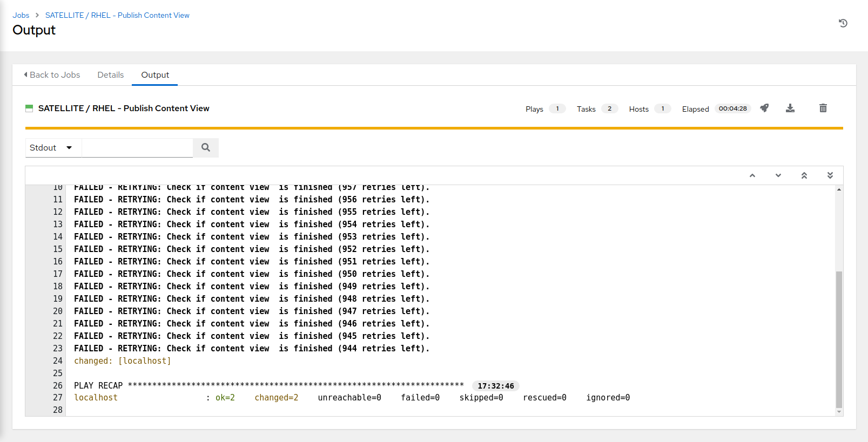Click the Hosts count badge

(663, 108)
